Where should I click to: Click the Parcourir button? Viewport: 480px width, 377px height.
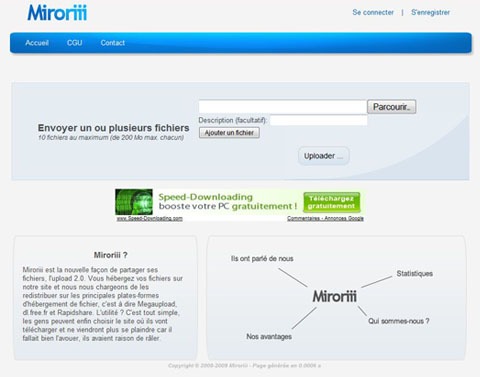(x=392, y=107)
